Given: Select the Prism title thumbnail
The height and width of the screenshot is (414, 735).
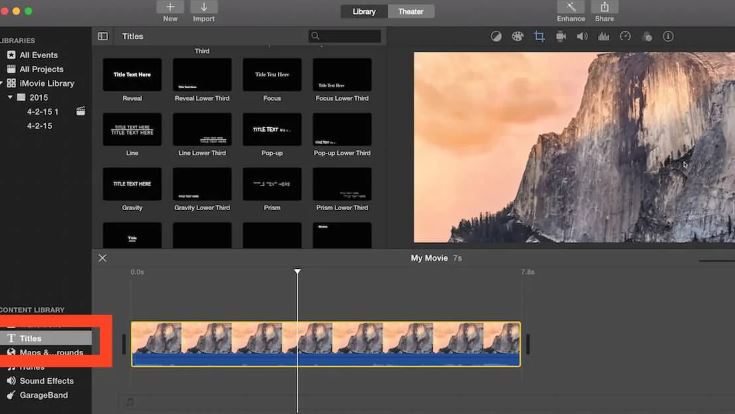Looking at the screenshot, I should (x=272, y=184).
